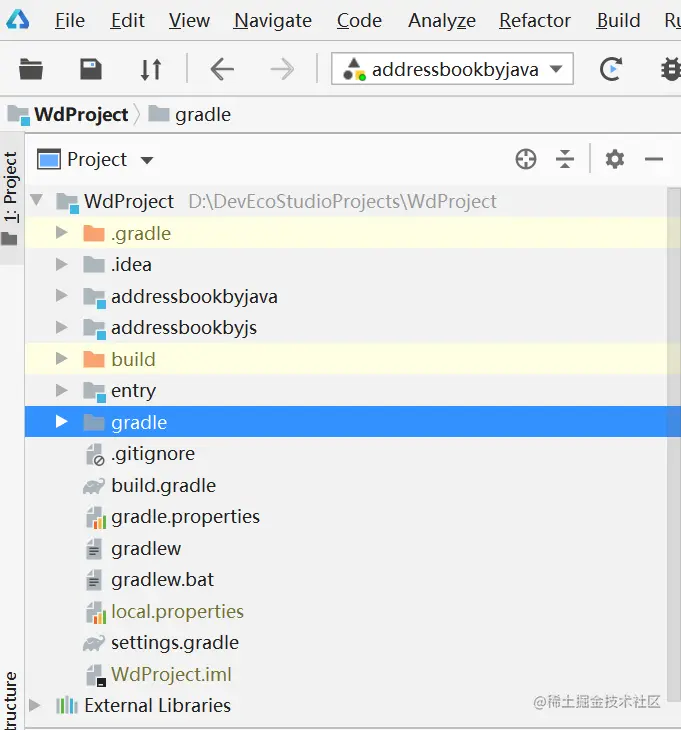Click the DevEco Studio logo icon
The height and width of the screenshot is (730, 681).
coord(18,20)
